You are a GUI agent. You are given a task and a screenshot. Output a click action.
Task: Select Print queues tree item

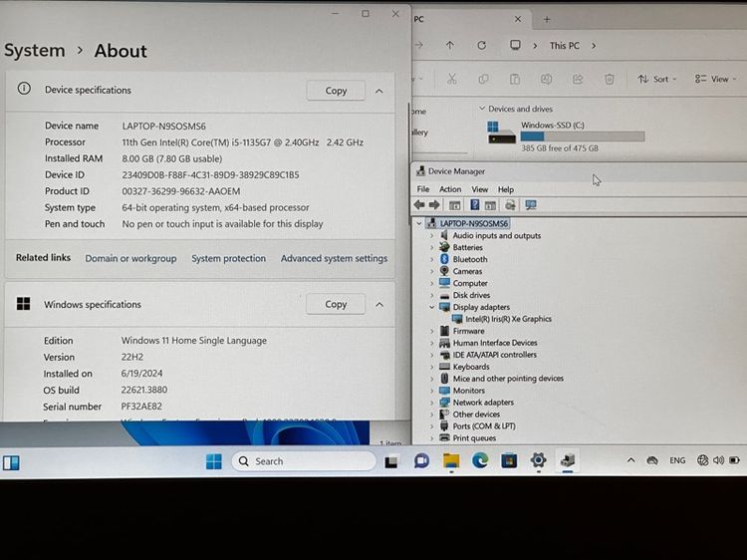click(474, 438)
